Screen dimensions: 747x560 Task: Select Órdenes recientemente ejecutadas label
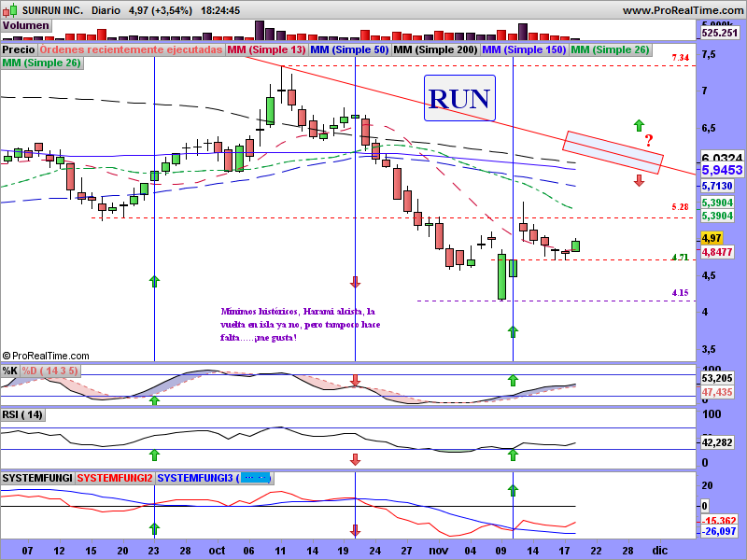pyautogui.click(x=131, y=49)
